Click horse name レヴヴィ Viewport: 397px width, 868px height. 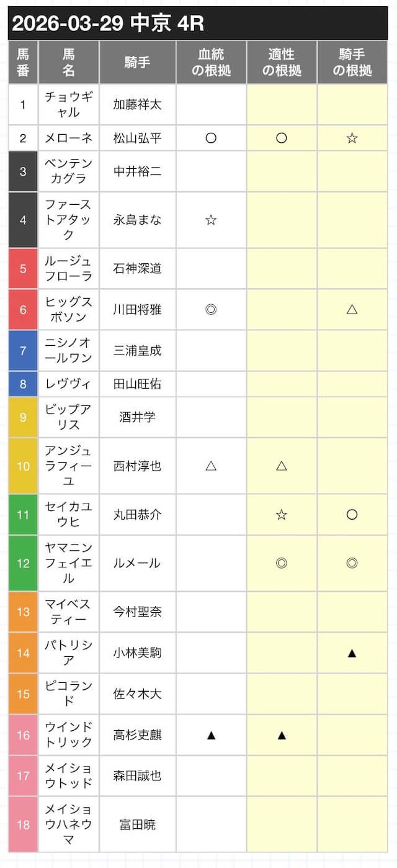coord(68,384)
